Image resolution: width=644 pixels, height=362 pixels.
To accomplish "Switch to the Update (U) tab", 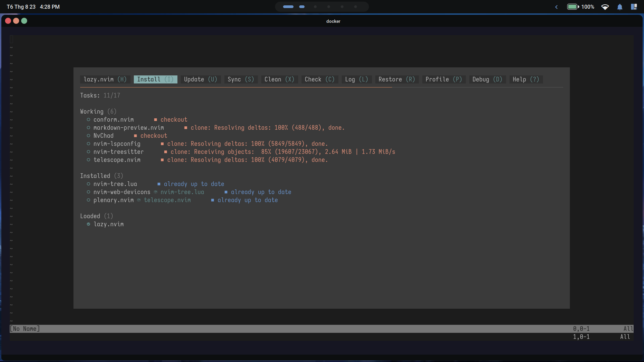I will click(x=201, y=79).
